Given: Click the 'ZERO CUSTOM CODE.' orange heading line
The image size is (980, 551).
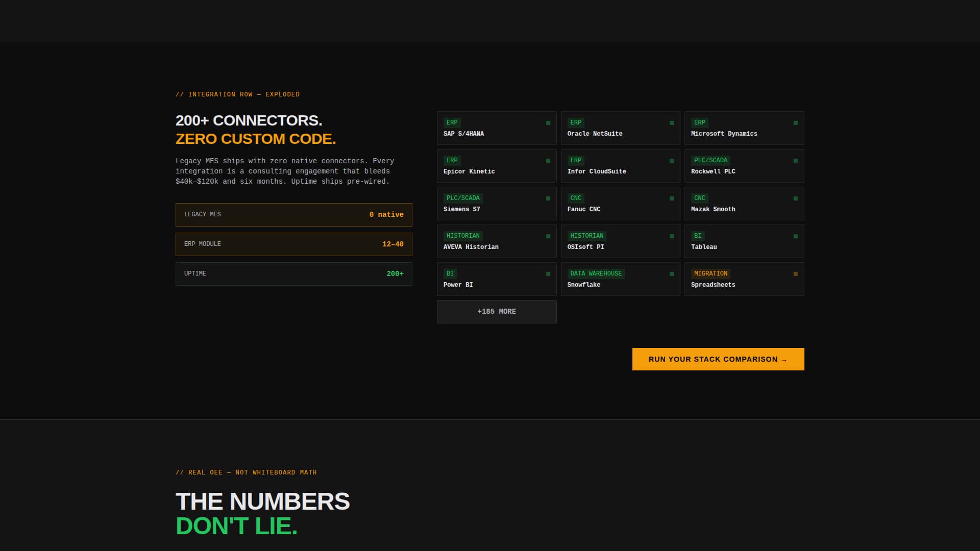Looking at the screenshot, I should (256, 139).
